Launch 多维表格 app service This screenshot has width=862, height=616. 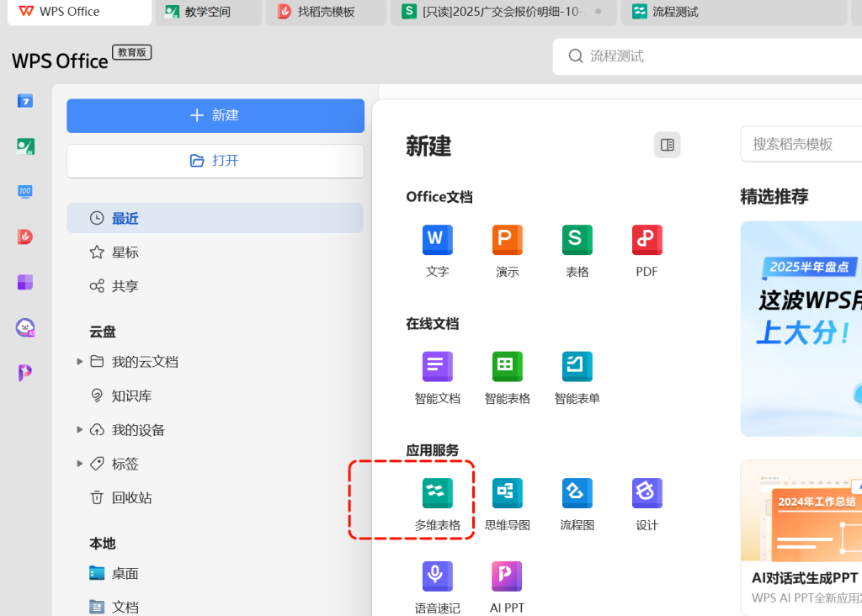click(x=437, y=504)
